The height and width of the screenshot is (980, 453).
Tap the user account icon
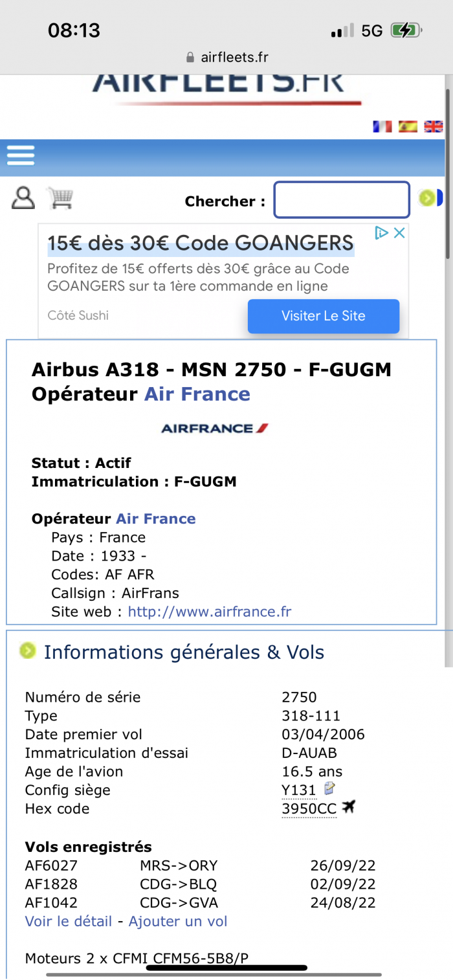click(x=23, y=198)
